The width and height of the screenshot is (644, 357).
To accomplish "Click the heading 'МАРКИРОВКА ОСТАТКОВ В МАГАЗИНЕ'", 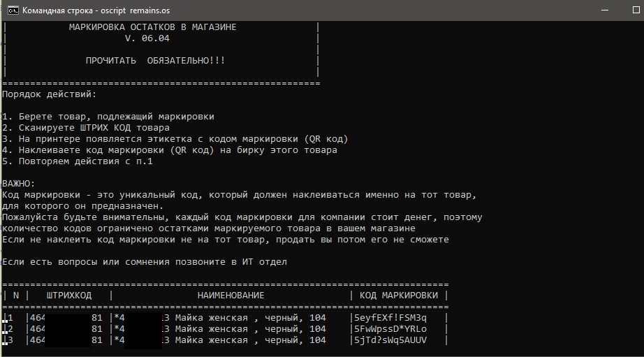I will pos(152,27).
